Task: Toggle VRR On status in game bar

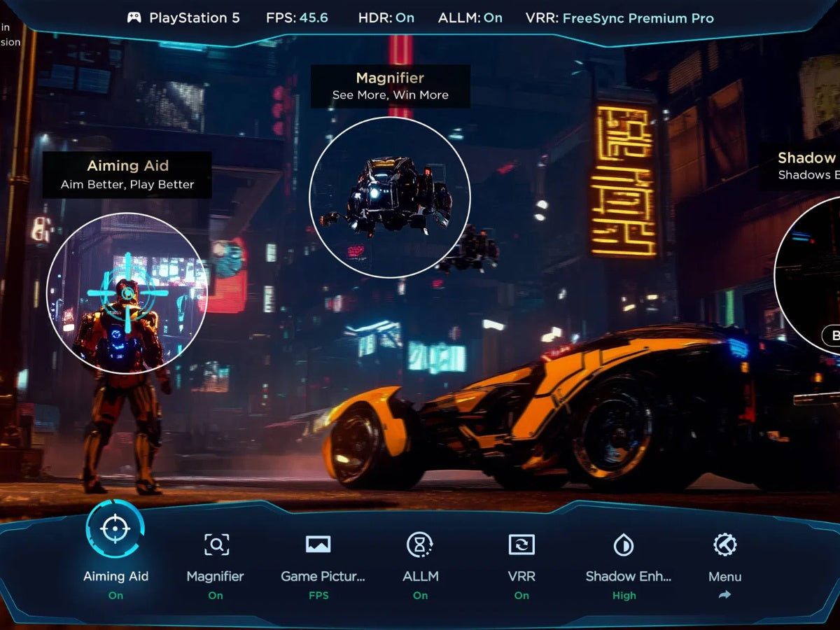Action: 521,595
